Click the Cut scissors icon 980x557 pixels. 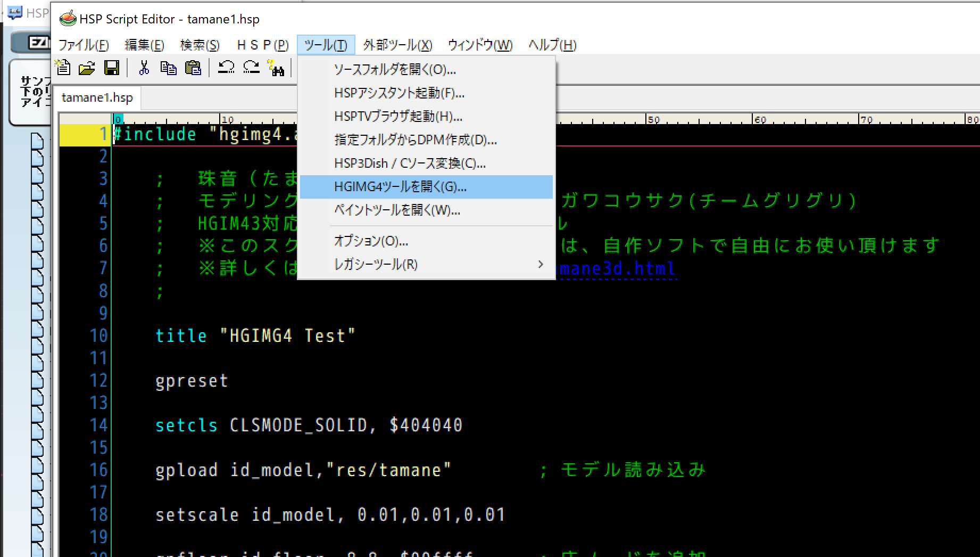click(x=144, y=68)
